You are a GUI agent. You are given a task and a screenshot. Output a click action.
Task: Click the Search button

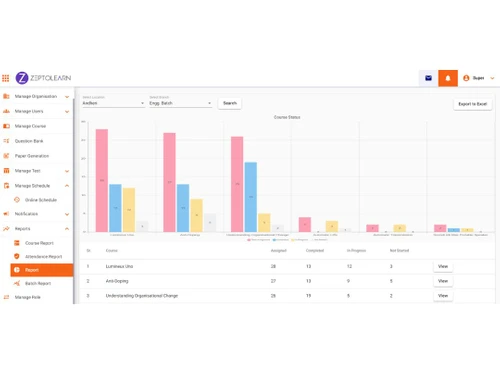(x=230, y=103)
